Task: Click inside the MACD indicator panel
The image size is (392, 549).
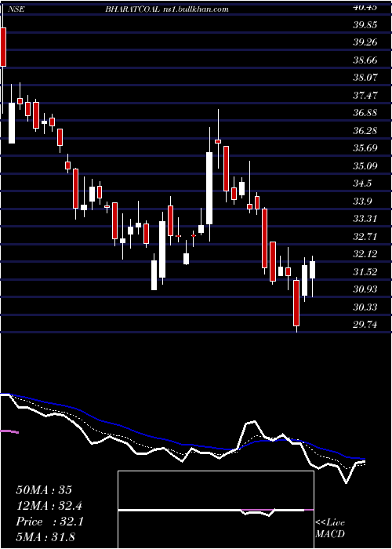Action: click(x=216, y=510)
